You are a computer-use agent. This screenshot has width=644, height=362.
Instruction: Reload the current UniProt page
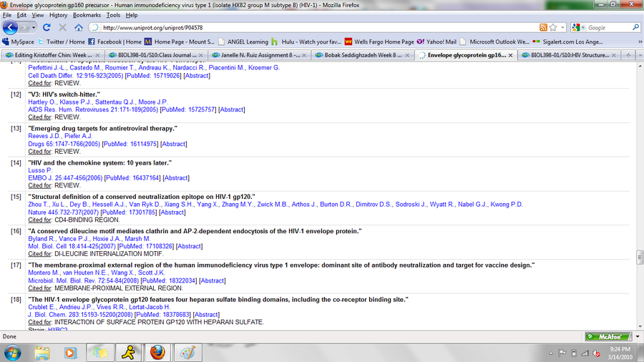pyautogui.click(x=47, y=27)
